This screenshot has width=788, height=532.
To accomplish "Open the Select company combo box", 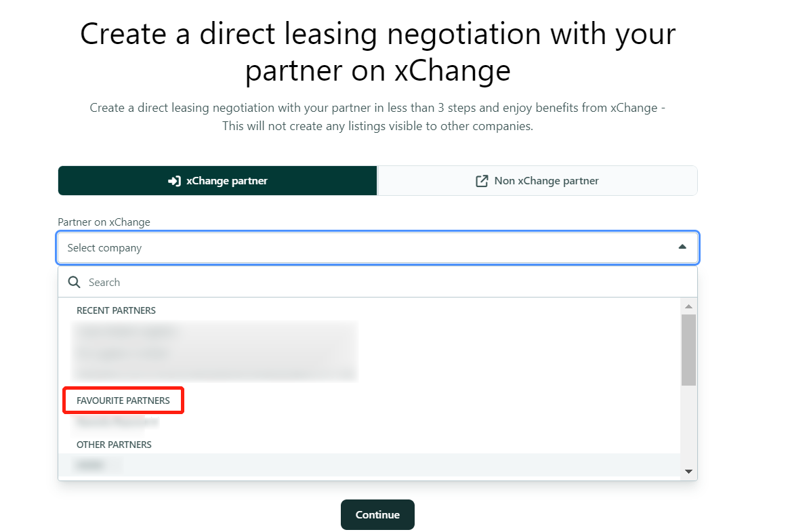I will point(378,248).
